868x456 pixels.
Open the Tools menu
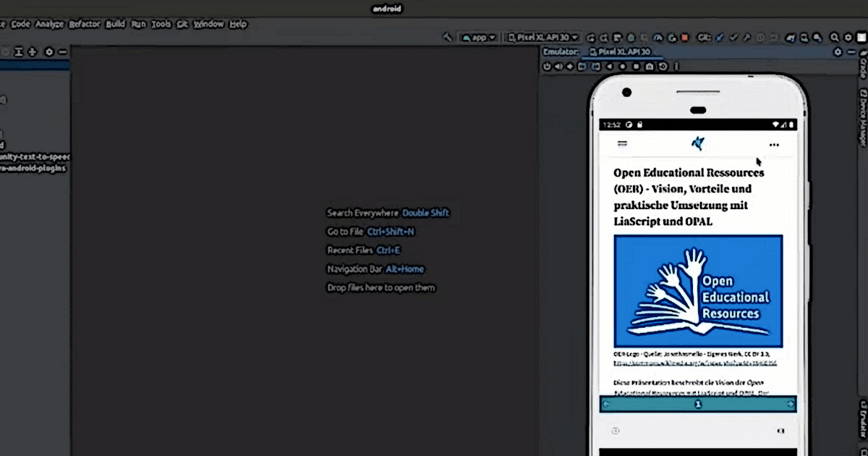(161, 24)
